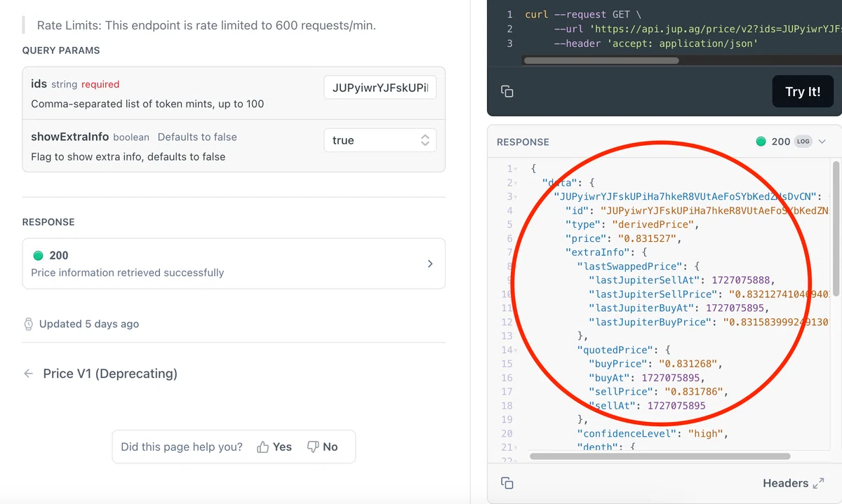Collapse JSON line 1 fold arrow
Screen dimensions: 842x504
pyautogui.click(x=516, y=169)
